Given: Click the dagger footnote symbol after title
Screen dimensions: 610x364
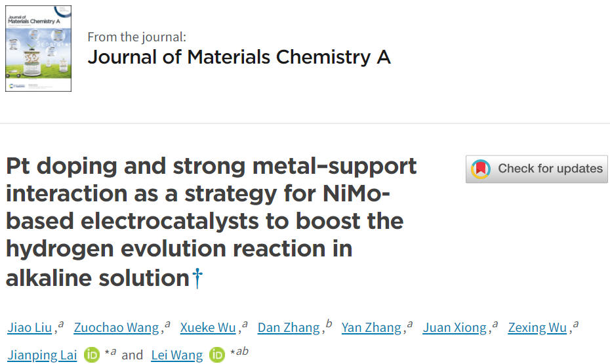Looking at the screenshot, I should pyautogui.click(x=197, y=278).
